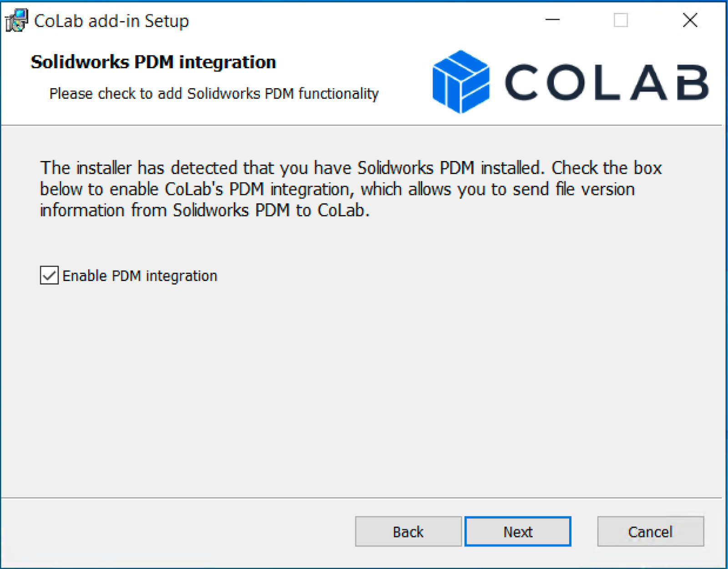This screenshot has width=728, height=569.
Task: Click the 'Please check to add' subtitle
Action: tap(214, 93)
